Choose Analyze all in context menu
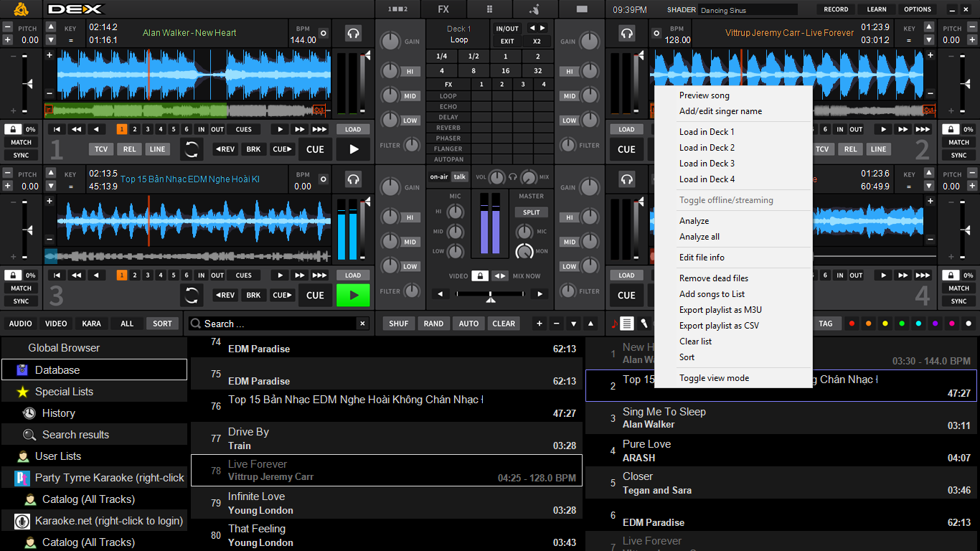Viewport: 980px width, 551px height. pyautogui.click(x=699, y=237)
